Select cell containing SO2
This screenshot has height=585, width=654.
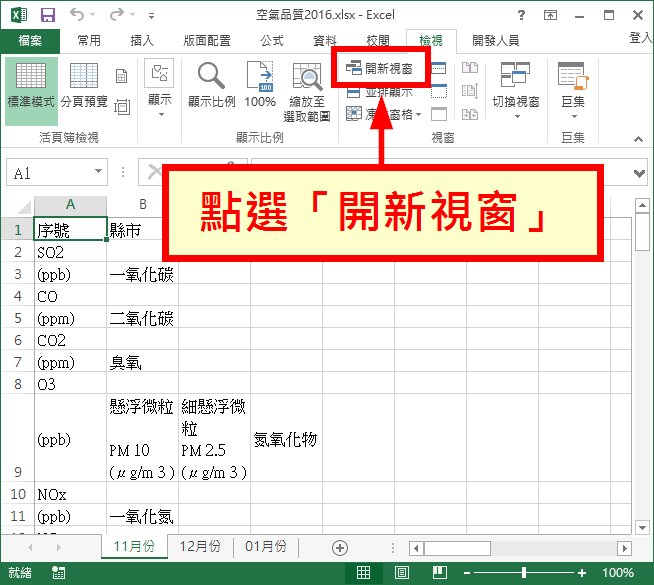(70, 252)
